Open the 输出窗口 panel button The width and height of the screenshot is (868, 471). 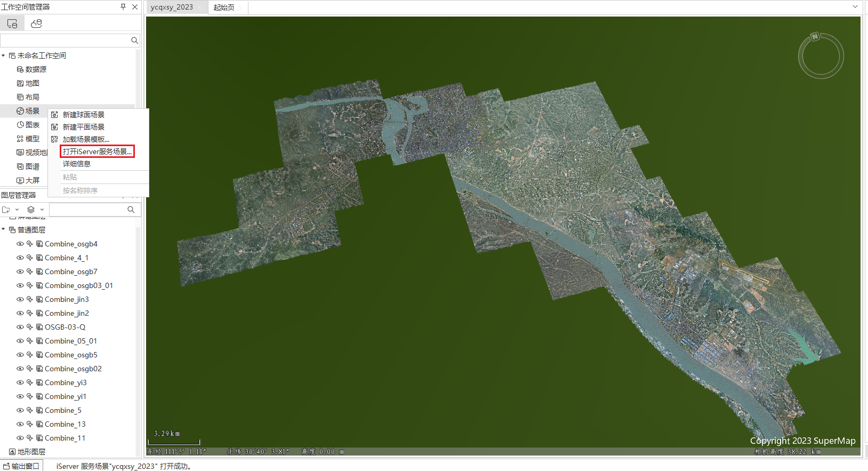point(21,466)
